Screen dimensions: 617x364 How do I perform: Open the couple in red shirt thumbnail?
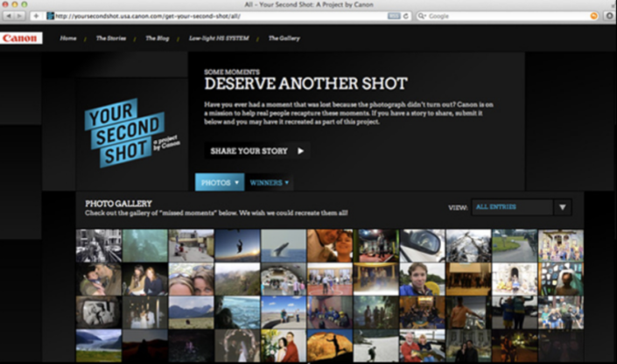(284, 346)
